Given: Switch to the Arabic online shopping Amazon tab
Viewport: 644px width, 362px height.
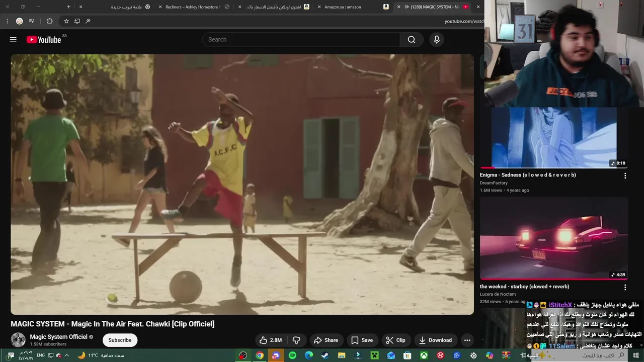Looking at the screenshot, I should 274,7.
